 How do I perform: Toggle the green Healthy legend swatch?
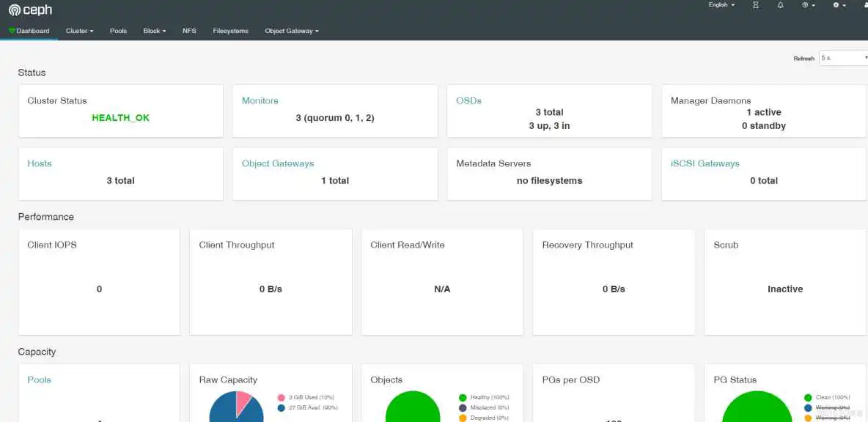463,398
